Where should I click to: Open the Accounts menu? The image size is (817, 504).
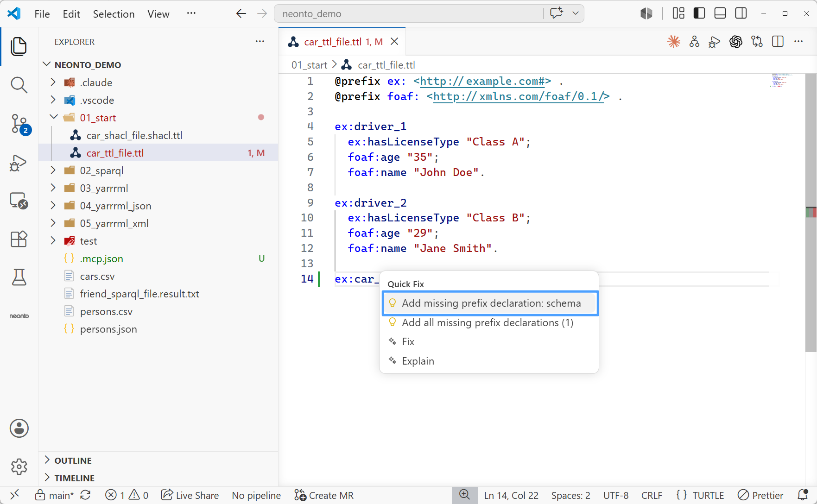[19, 428]
